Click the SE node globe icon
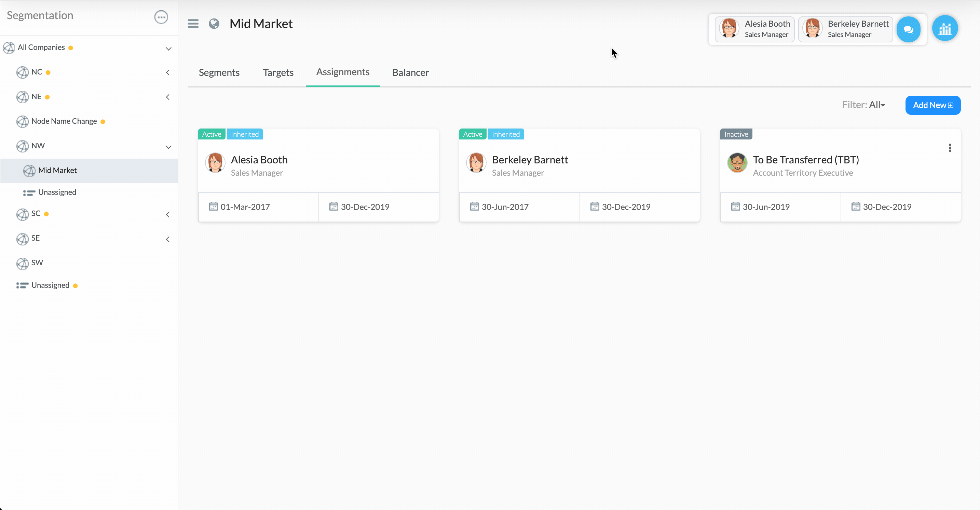Screen dimensions: 980x510 click(x=23, y=239)
